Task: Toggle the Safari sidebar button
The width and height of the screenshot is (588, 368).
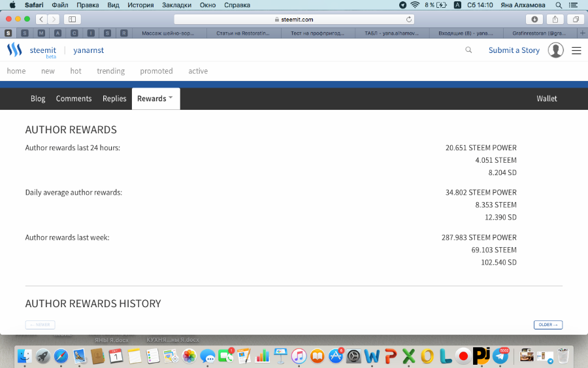Action: [x=73, y=19]
